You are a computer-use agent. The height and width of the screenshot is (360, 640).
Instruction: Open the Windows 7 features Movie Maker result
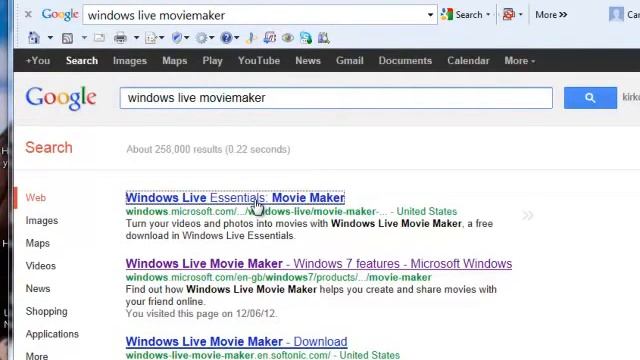click(x=319, y=264)
